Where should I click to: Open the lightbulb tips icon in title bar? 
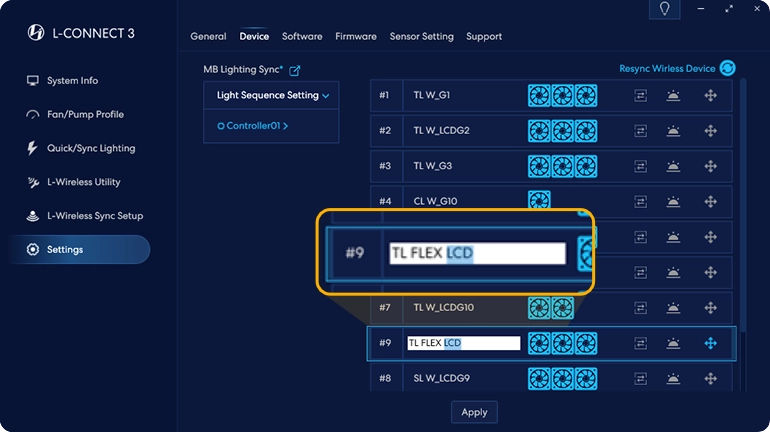pyautogui.click(x=664, y=9)
